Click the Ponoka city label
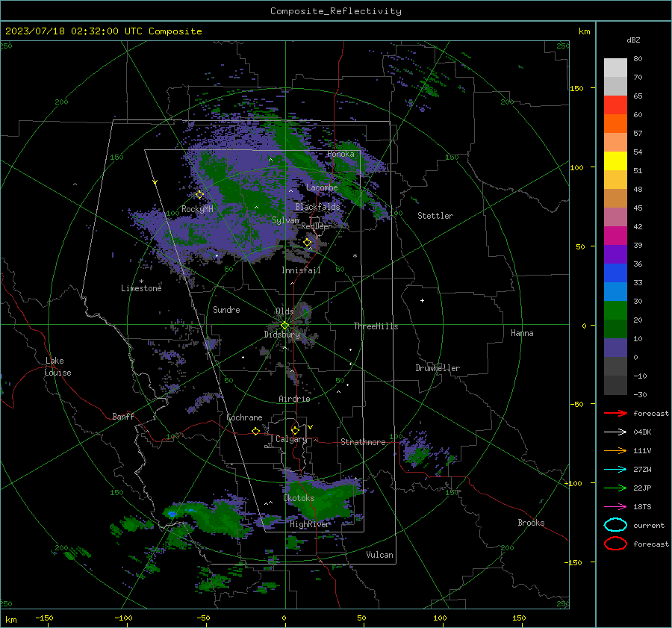 pyautogui.click(x=340, y=154)
